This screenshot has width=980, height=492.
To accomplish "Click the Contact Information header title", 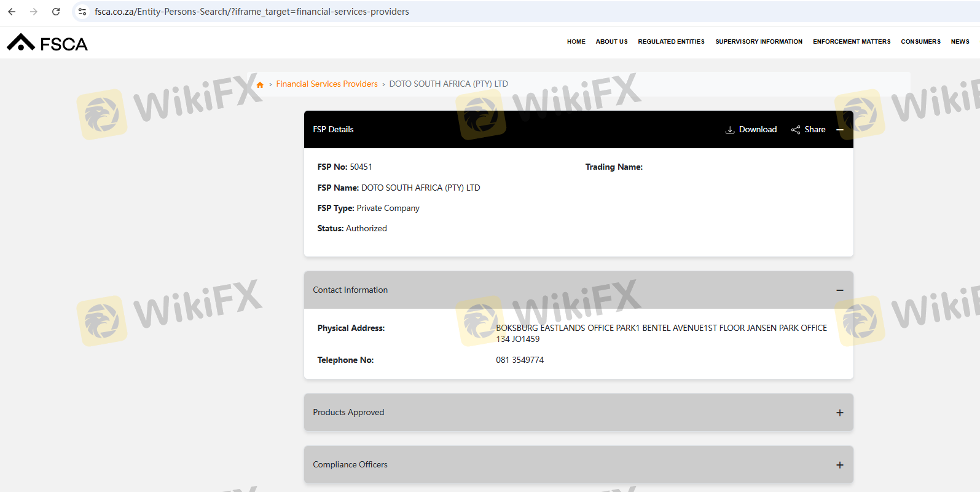I will tap(351, 290).
